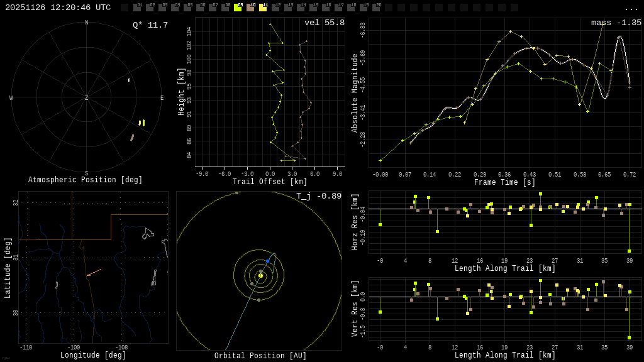Toggle station square 15

313,8
